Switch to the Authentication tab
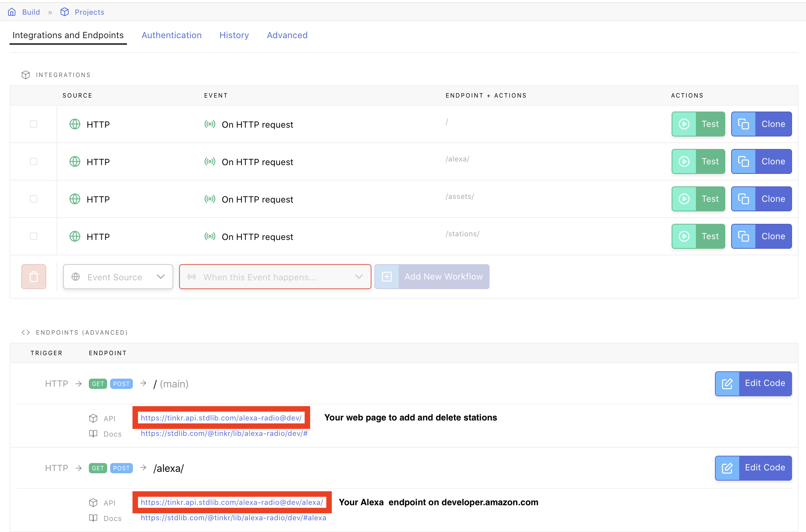The image size is (806, 532). (x=171, y=35)
